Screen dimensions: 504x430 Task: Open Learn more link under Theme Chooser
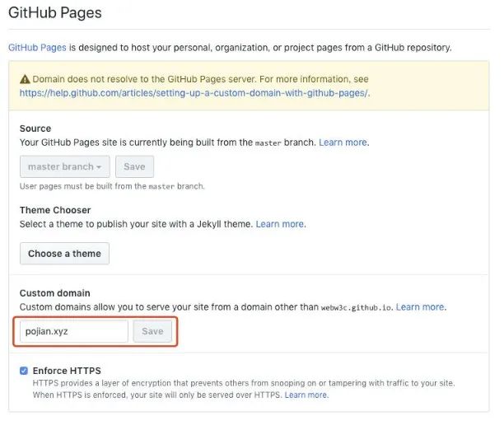tap(280, 224)
